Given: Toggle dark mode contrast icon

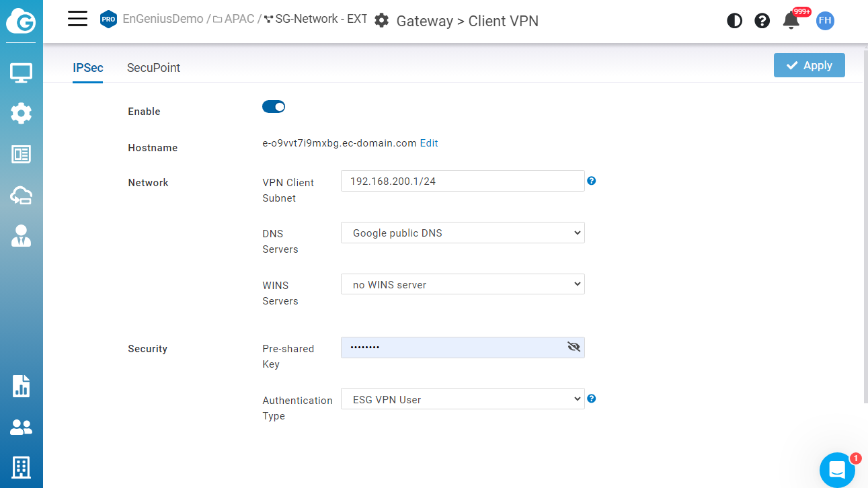Looking at the screenshot, I should point(734,21).
